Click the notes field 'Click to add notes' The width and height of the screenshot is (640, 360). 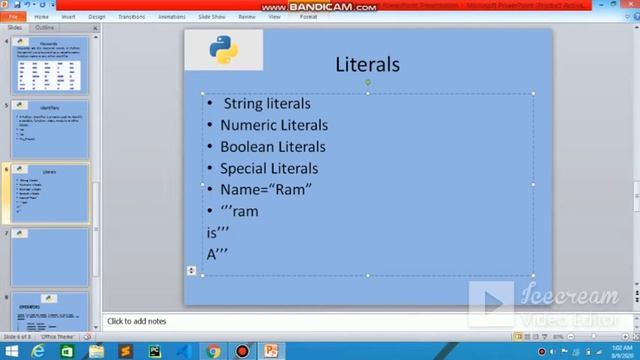369,321
